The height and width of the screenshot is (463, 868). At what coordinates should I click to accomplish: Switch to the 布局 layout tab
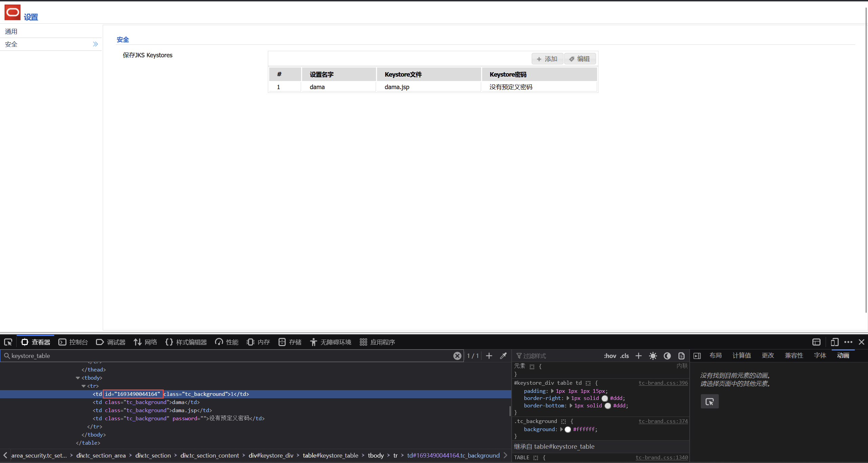(x=715, y=355)
